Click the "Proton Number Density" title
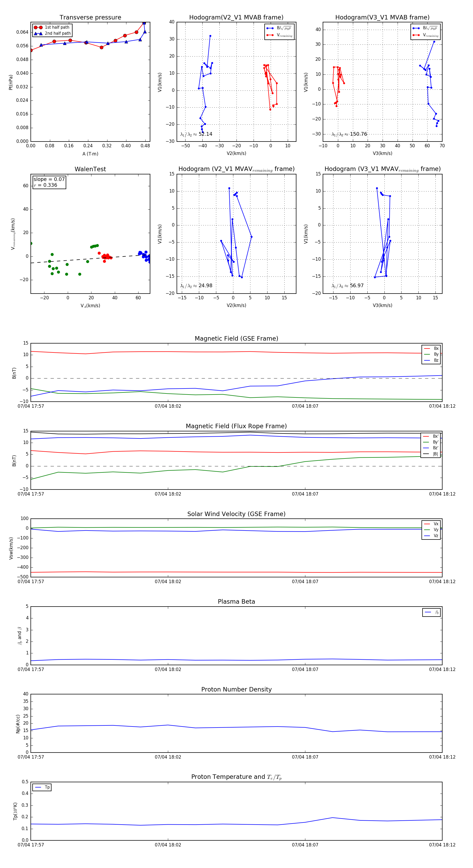The width and height of the screenshot is (473, 868). click(236, 689)
